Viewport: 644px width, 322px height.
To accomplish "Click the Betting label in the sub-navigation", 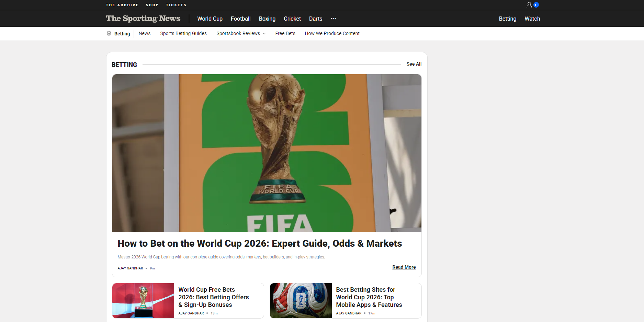I will [x=122, y=34].
